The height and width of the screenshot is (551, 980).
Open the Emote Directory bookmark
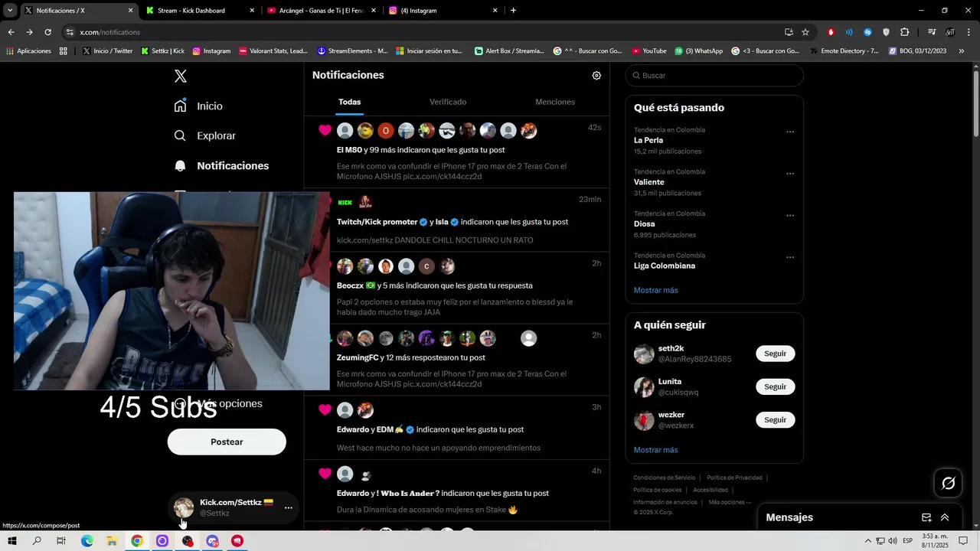pos(844,51)
